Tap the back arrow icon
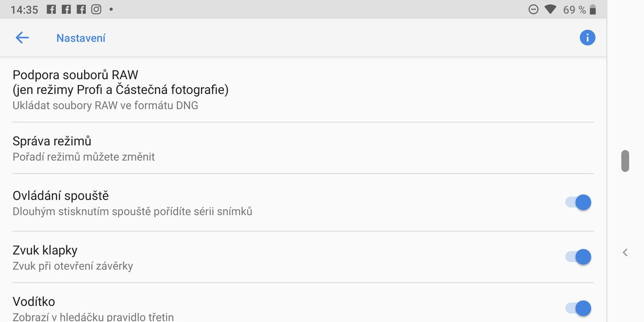The width and height of the screenshot is (644, 322). coord(22,38)
